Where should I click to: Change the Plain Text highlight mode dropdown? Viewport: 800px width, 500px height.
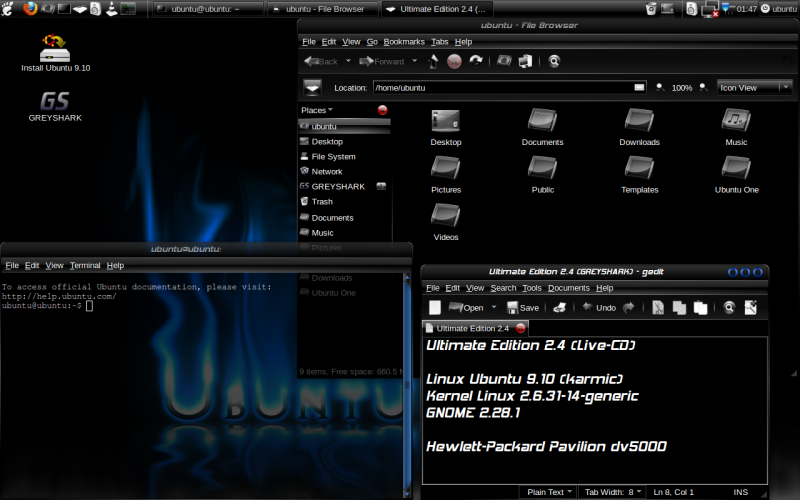548,492
